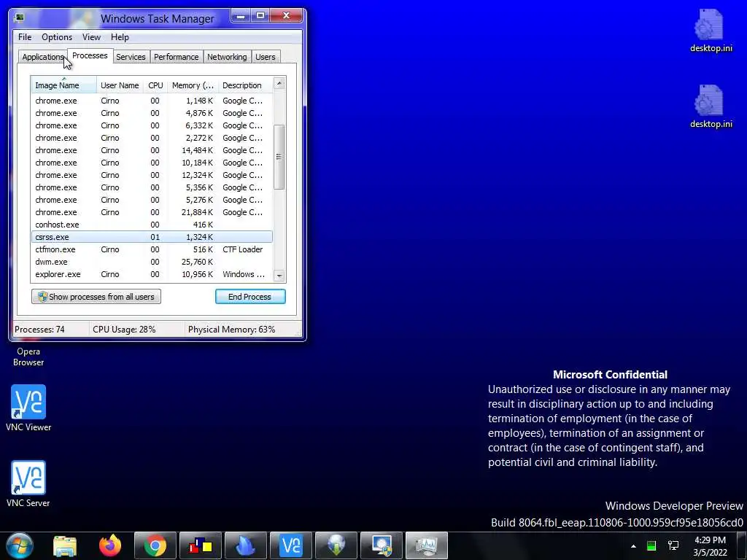747x560 pixels.
Task: Select the Processes tab
Action: 90,55
